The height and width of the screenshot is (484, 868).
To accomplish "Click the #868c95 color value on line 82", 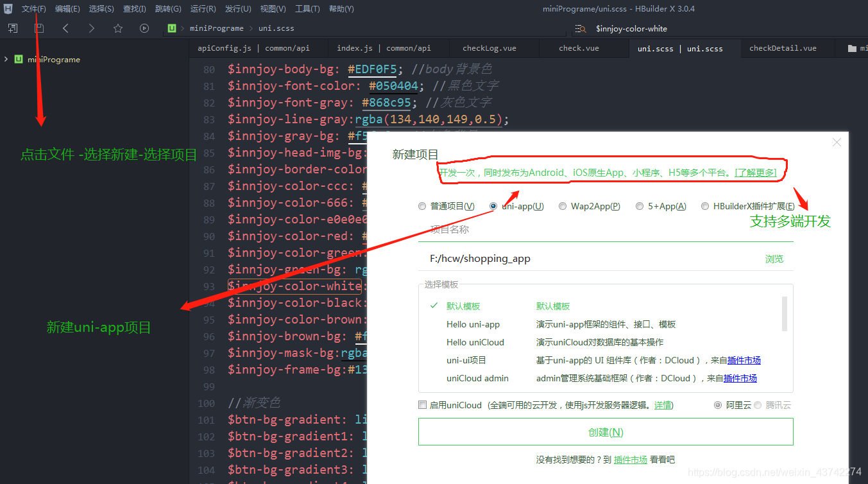I will click(387, 102).
